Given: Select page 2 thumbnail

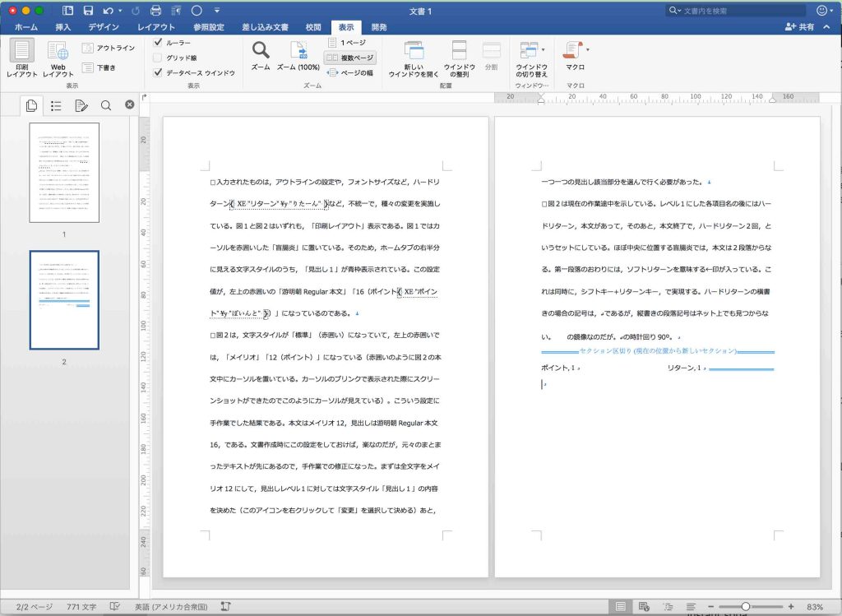Looking at the screenshot, I should (64, 299).
